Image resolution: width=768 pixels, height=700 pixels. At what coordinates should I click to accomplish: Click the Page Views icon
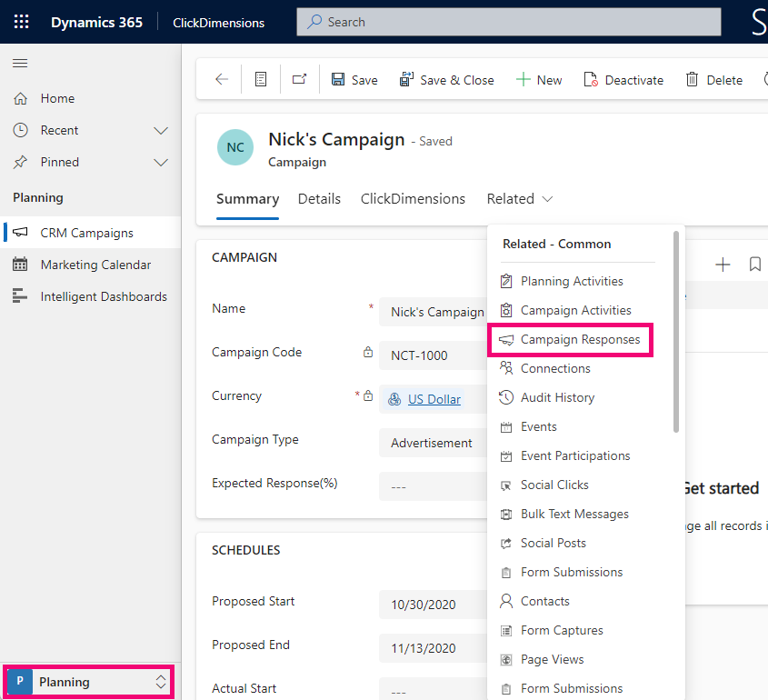click(x=506, y=660)
